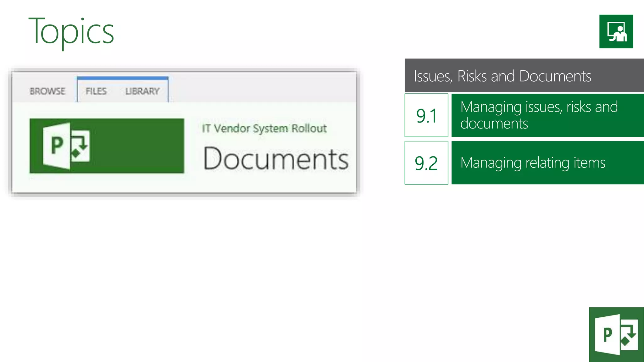This screenshot has height=362, width=644.
Task: Open Managing issues, risks and documents topic
Action: click(548, 115)
